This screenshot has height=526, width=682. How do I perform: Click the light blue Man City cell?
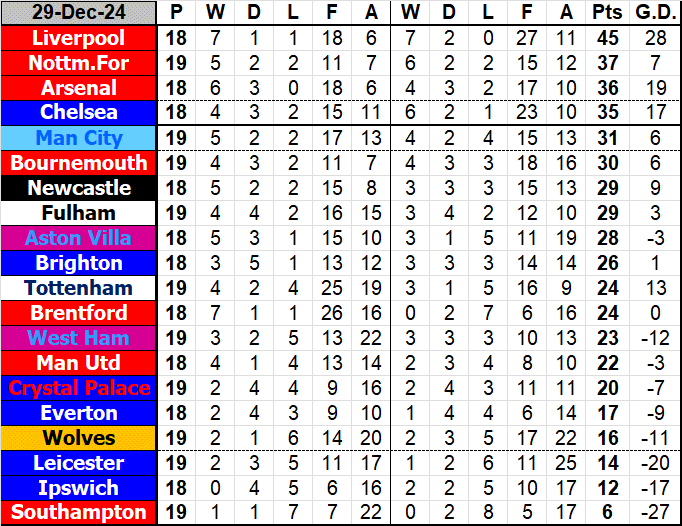(x=79, y=138)
